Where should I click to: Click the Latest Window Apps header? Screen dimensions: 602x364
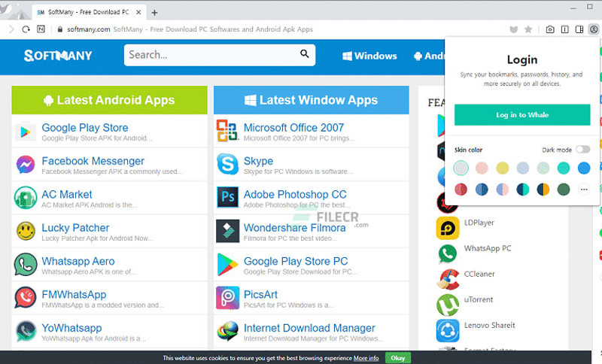tap(312, 100)
